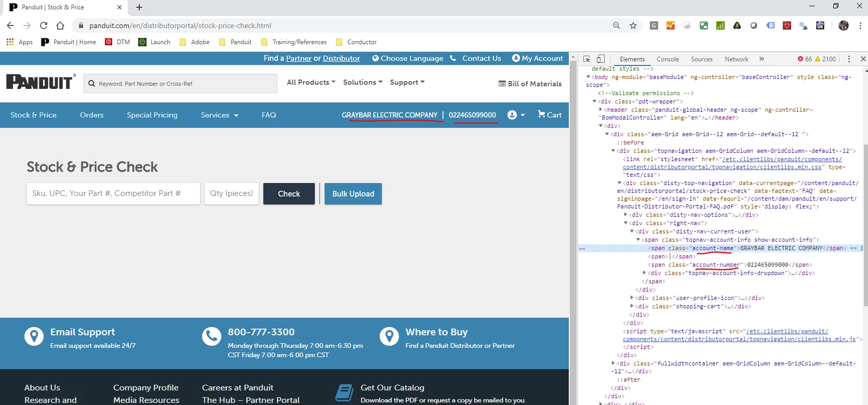The image size is (868, 405).
Task: Expand the shopping-cart div node
Action: click(632, 306)
